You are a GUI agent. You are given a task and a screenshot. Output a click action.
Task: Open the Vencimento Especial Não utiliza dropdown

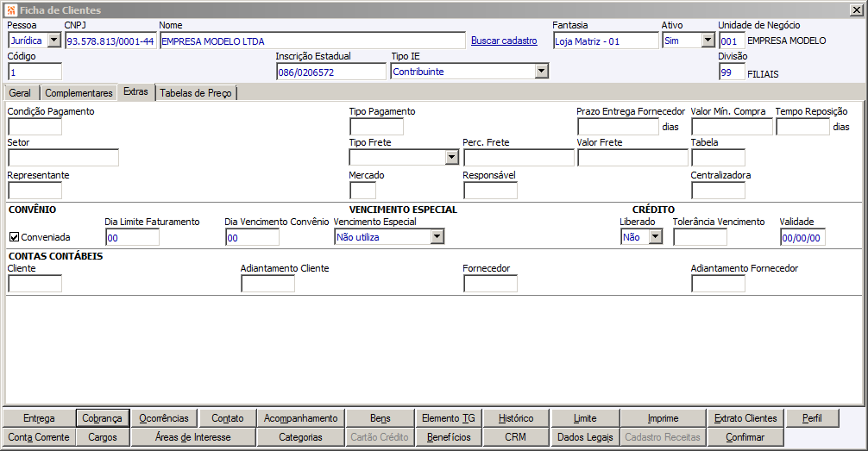pyautogui.click(x=437, y=237)
